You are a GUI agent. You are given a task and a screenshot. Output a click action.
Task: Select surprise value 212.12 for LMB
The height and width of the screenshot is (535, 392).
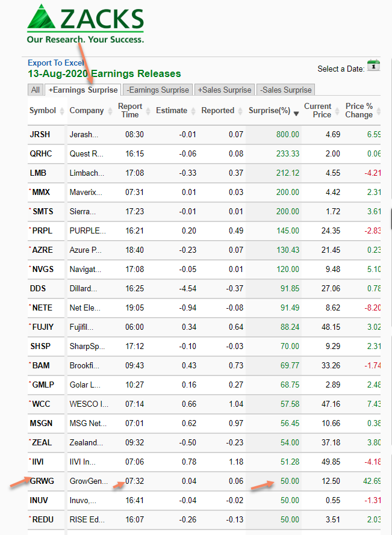coord(288,173)
